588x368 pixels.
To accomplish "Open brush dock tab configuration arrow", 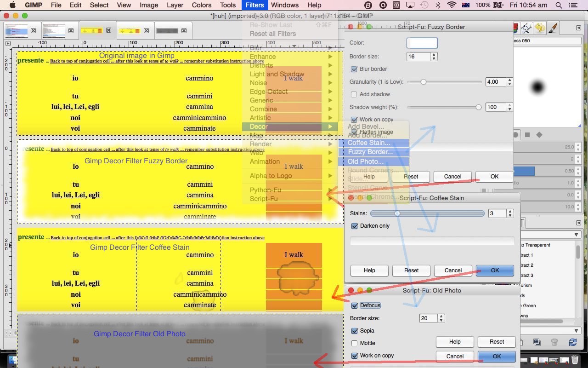I will coord(578,28).
